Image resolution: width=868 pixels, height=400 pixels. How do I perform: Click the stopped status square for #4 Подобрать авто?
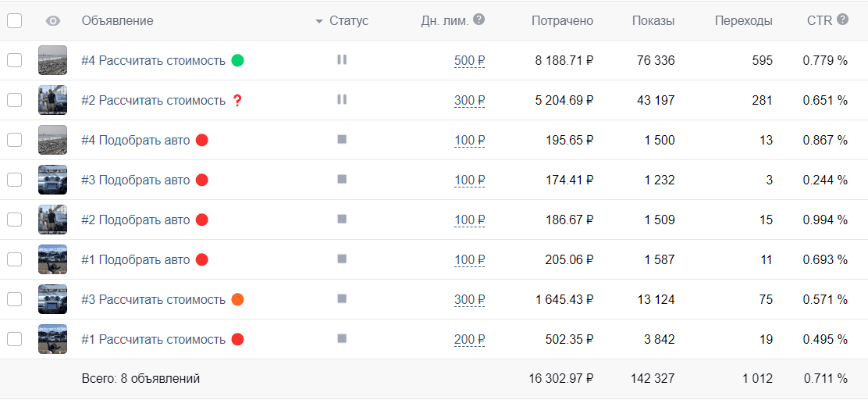click(342, 140)
